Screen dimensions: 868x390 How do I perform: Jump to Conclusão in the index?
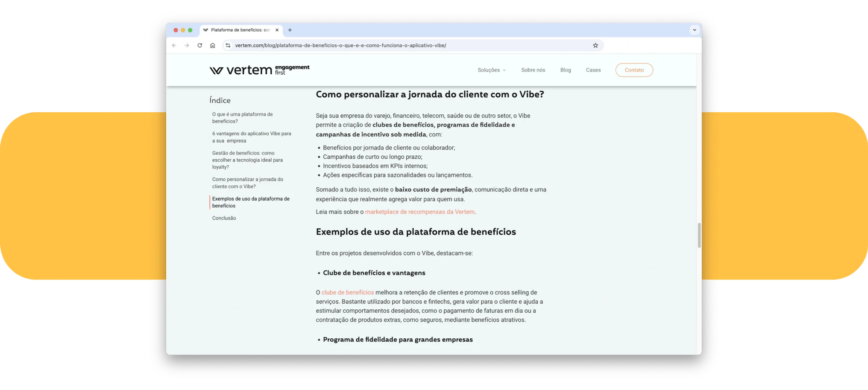[x=224, y=218]
